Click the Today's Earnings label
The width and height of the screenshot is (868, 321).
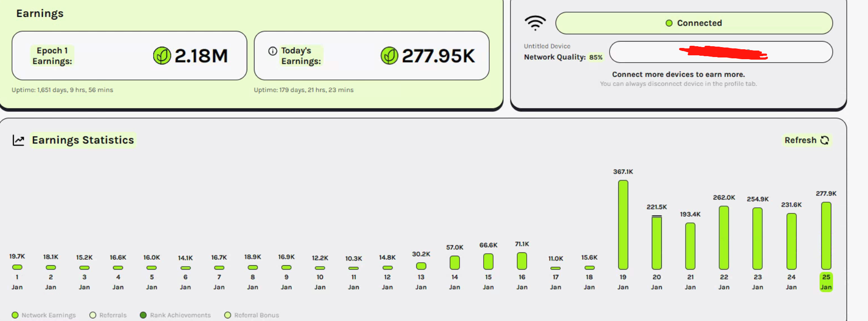click(x=301, y=56)
